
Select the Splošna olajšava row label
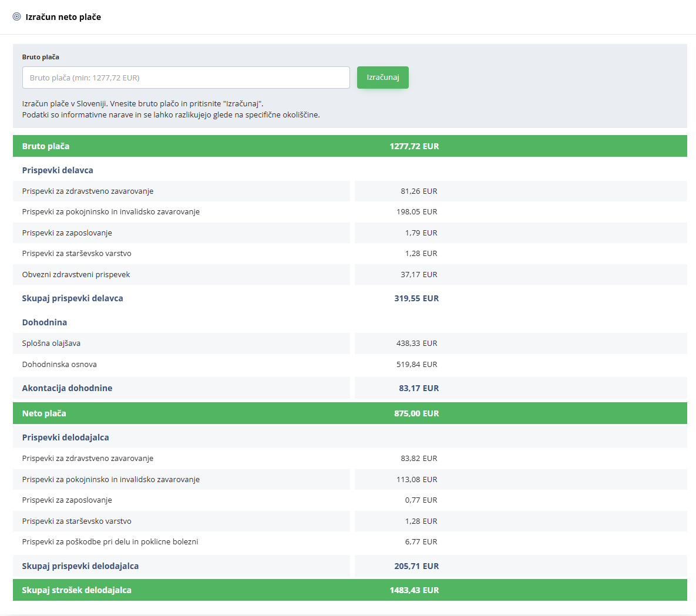[x=51, y=344]
